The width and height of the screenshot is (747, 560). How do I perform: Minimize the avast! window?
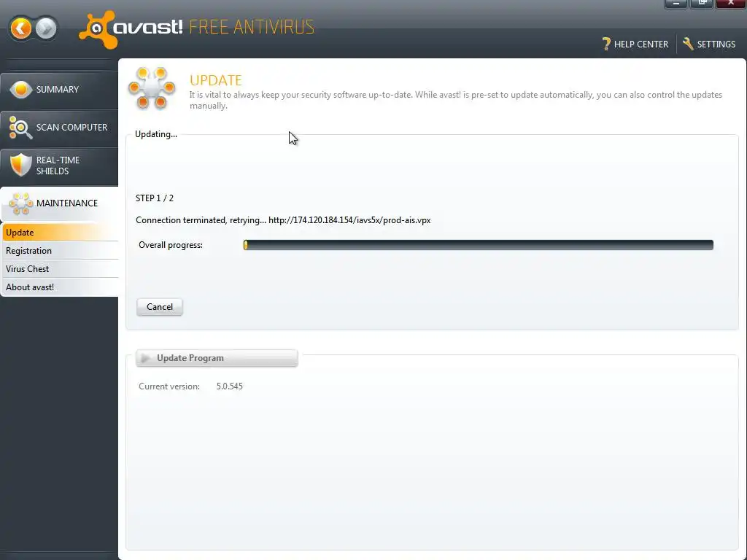tap(676, 4)
